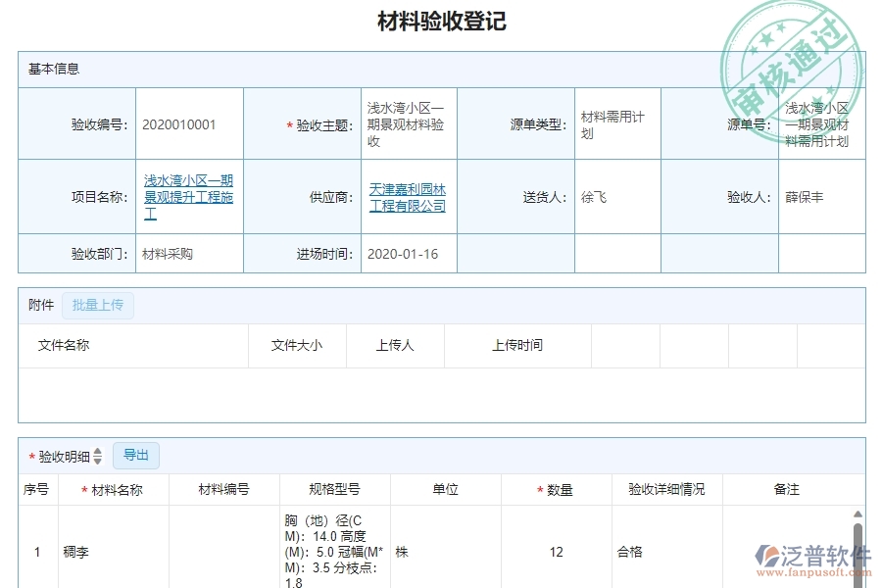Open the supplier link 天津嘉利园林工程有限公司
This screenshot has height=588, width=882.
coord(407,197)
